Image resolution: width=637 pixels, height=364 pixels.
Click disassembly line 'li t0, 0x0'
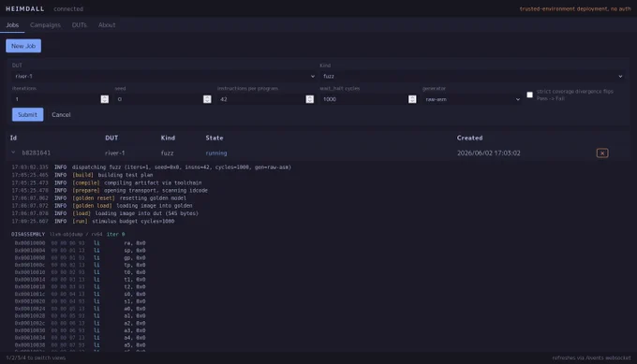coord(80,272)
